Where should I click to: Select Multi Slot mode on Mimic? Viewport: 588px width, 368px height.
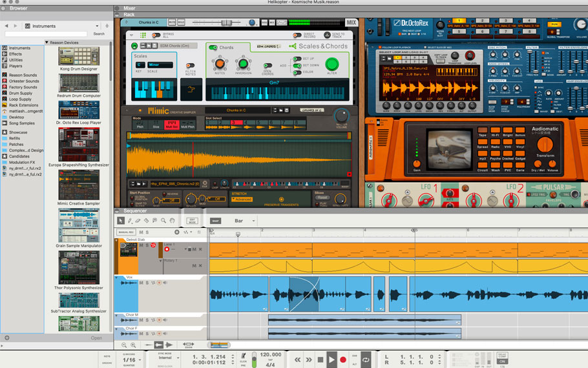point(172,125)
